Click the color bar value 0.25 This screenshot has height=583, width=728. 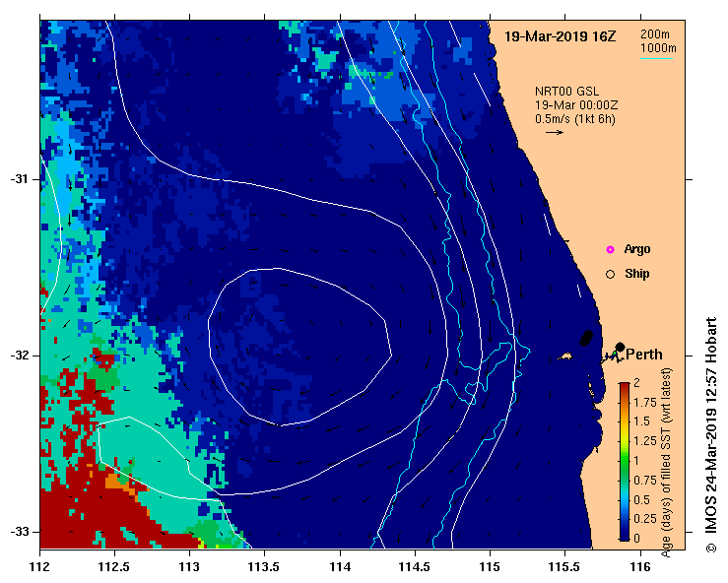[x=645, y=519]
